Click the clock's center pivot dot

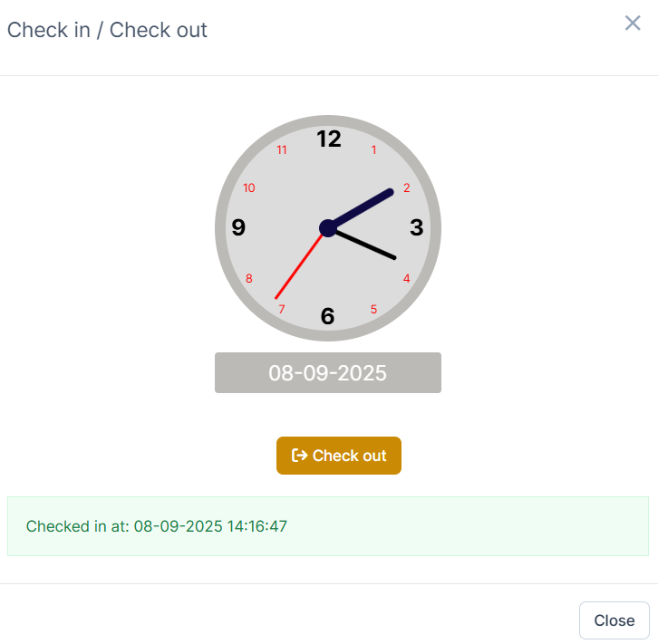328,228
